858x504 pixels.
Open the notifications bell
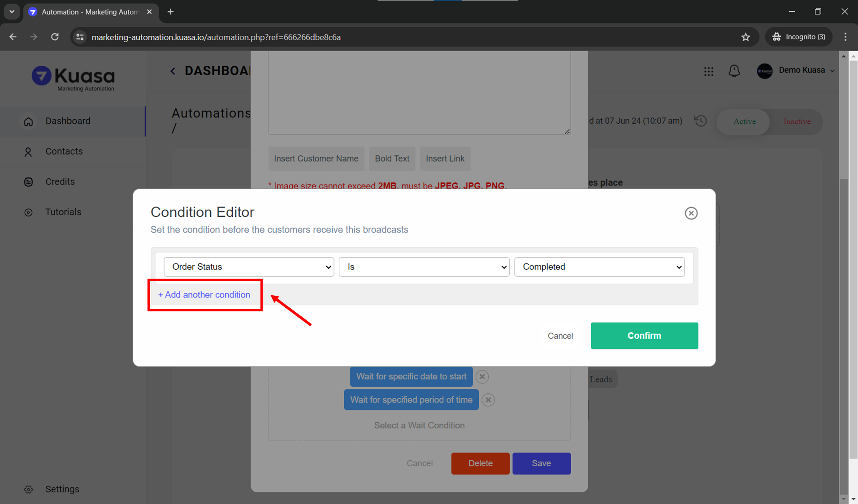pos(734,71)
